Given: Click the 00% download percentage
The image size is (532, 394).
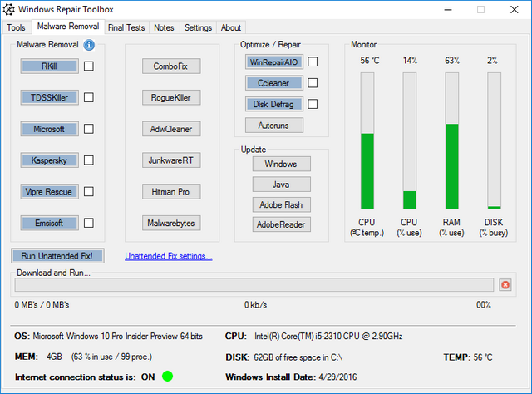Looking at the screenshot, I should pyautogui.click(x=484, y=305).
